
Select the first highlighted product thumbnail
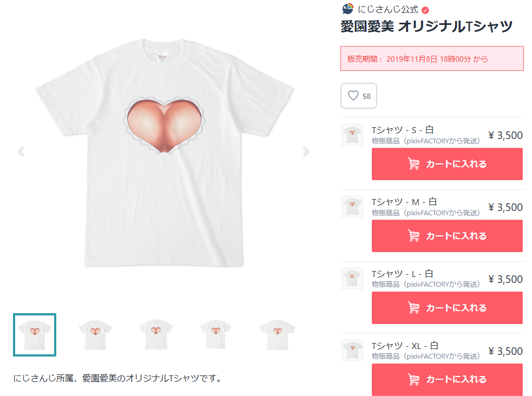click(x=35, y=335)
